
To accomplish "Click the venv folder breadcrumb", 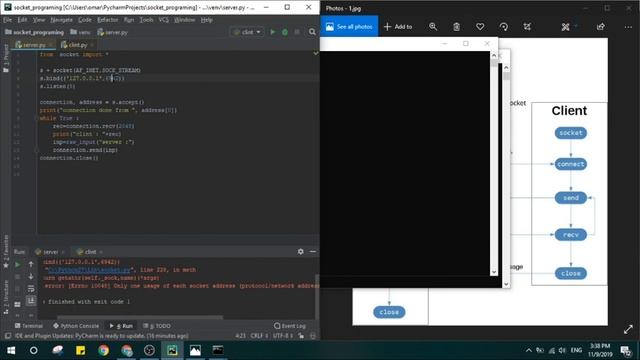I will pyautogui.click(x=80, y=32).
